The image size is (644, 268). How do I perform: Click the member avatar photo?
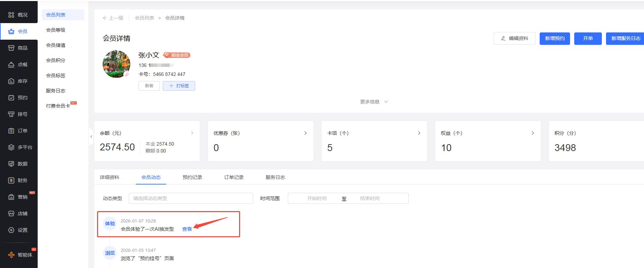(116, 64)
